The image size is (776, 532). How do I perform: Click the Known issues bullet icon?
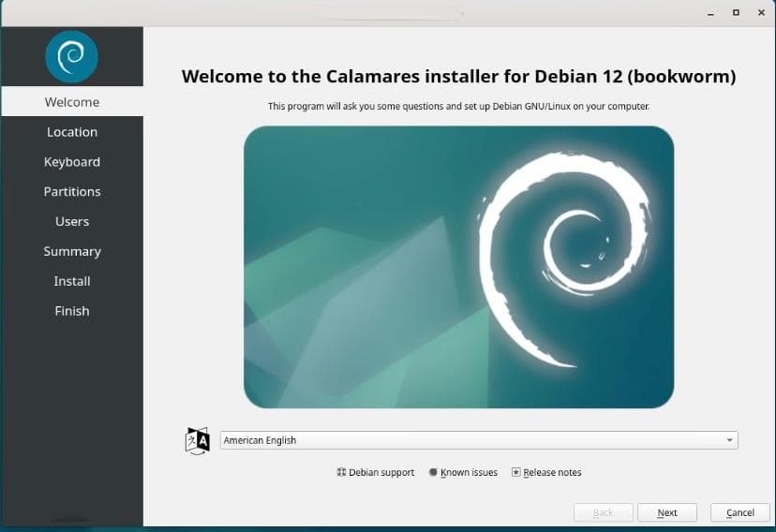[433, 472]
